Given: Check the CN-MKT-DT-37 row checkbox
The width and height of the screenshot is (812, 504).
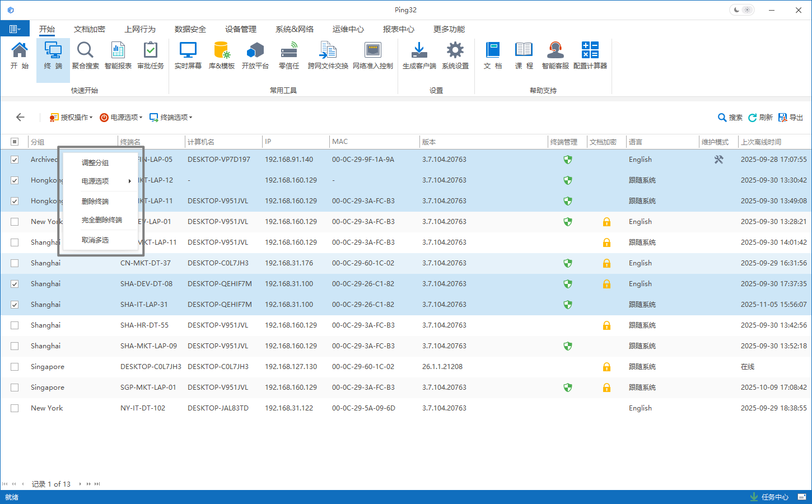Looking at the screenshot, I should point(15,263).
